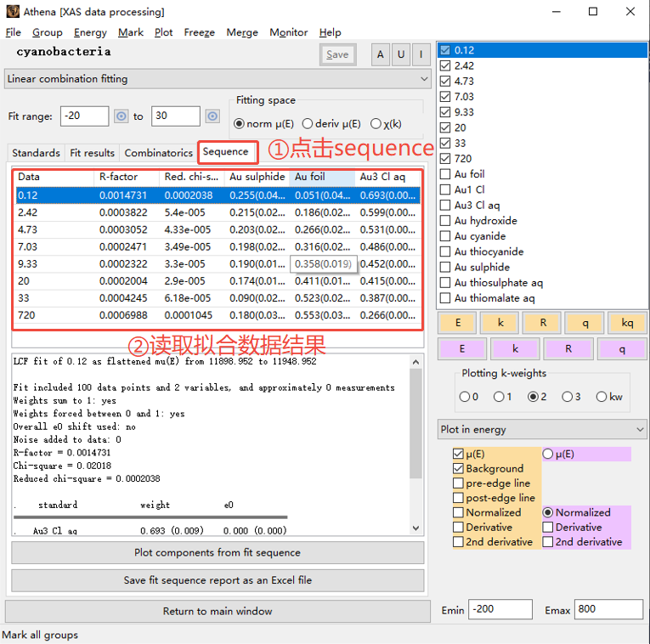Click the I invert-marks button

421,54
